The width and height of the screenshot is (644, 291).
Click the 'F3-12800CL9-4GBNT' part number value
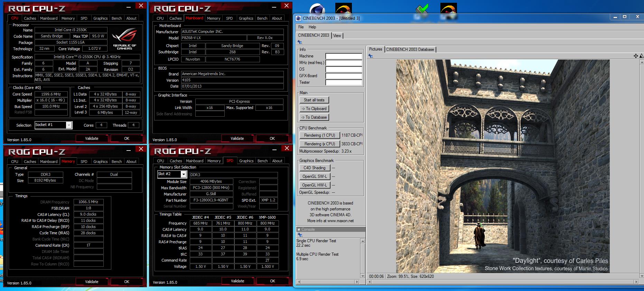212,200
